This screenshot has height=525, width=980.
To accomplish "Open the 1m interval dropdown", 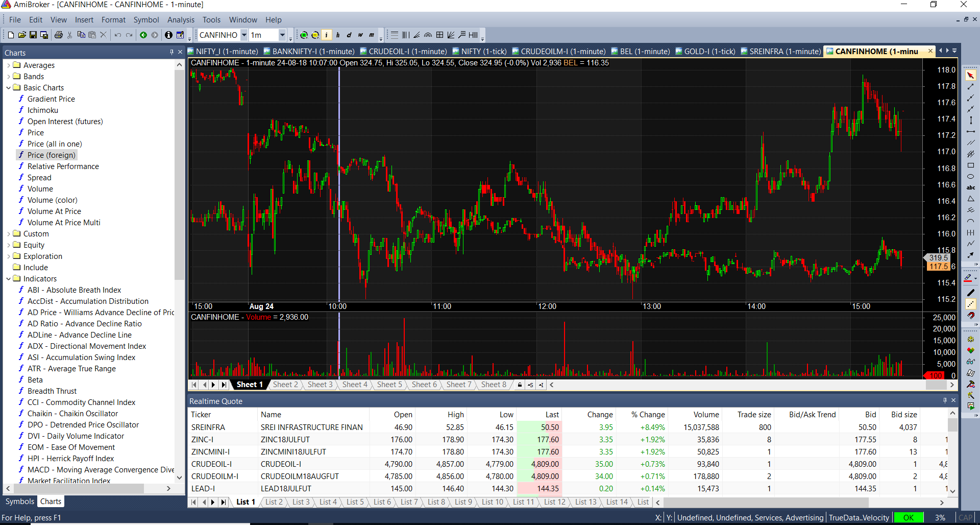I will (x=282, y=35).
